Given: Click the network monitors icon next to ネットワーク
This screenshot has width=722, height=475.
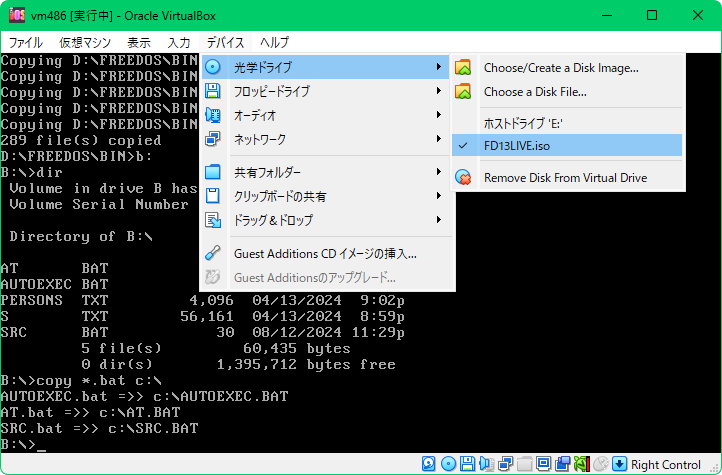Looking at the screenshot, I should [213, 139].
